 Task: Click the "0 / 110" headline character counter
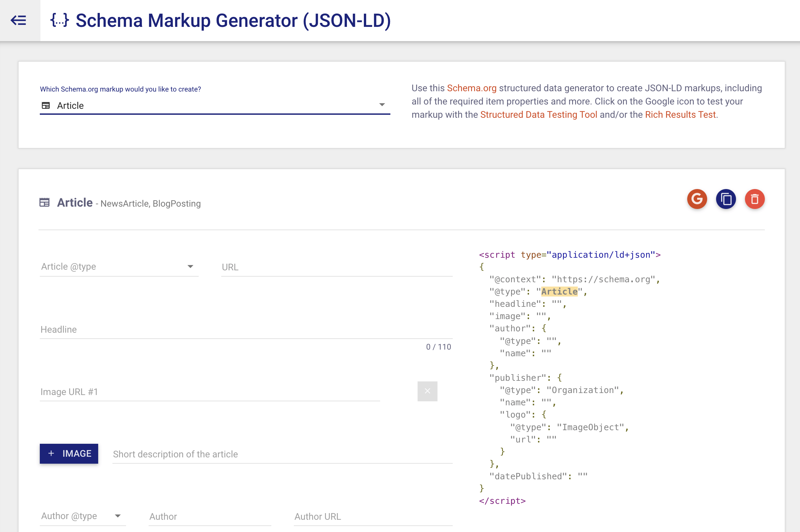[x=438, y=347]
